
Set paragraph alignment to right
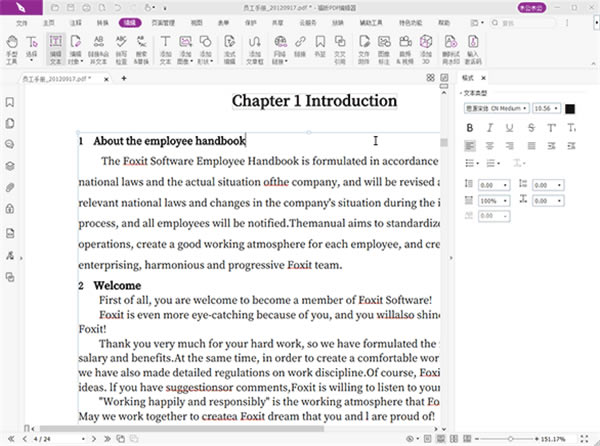coord(510,146)
